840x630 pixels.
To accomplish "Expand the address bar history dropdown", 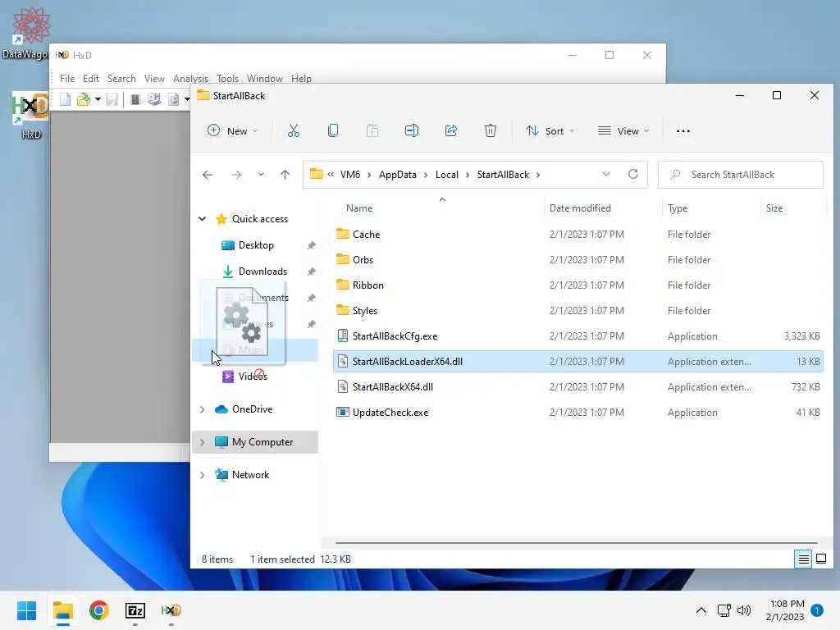I will (x=606, y=174).
